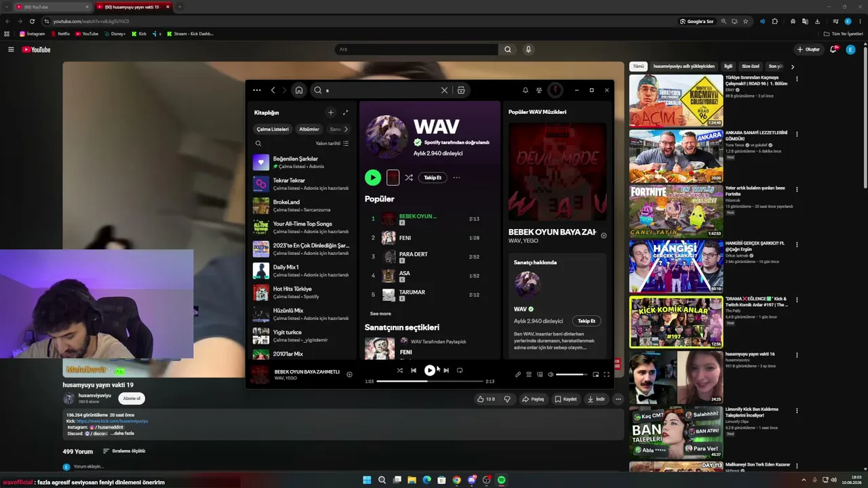Screen dimensions: 868x488
Task: Toggle repeat in the player bar
Action: [460, 370]
